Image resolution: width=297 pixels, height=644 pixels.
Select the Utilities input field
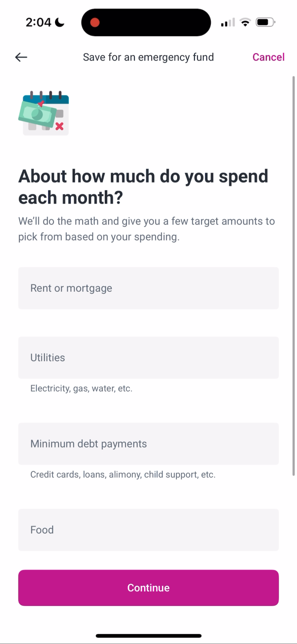point(148,358)
